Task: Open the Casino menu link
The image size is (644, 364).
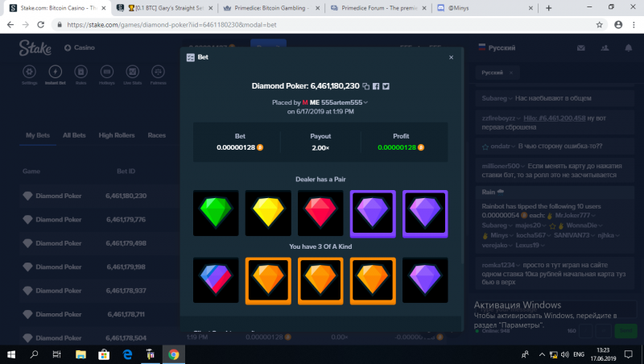Action: click(x=80, y=48)
